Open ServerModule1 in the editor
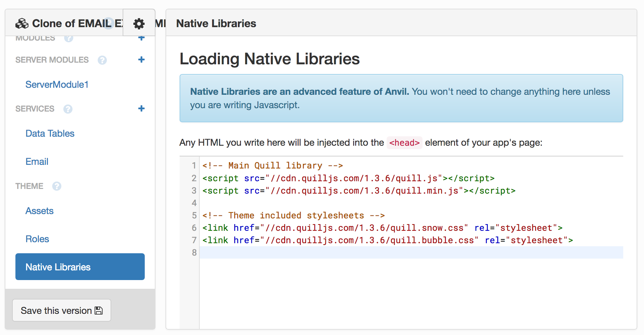Viewport: 644px width, 335px height. (57, 84)
